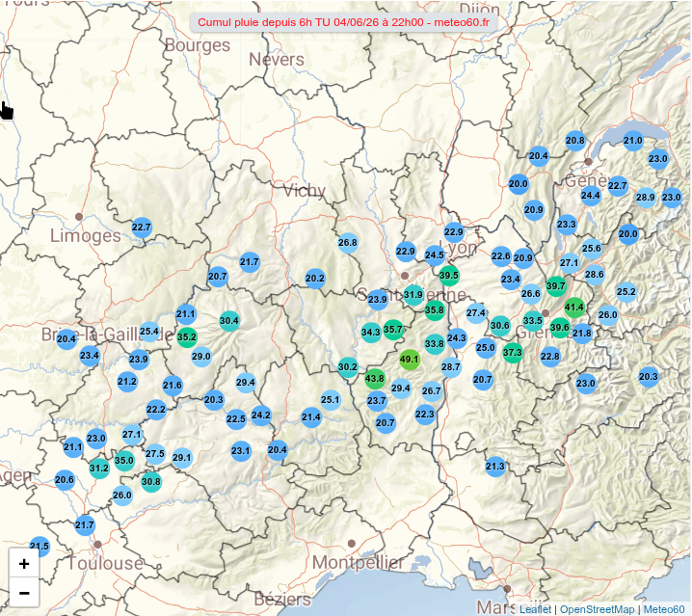Select the 30.4 teal station marker
The height and width of the screenshot is (616, 692).
pyautogui.click(x=229, y=321)
